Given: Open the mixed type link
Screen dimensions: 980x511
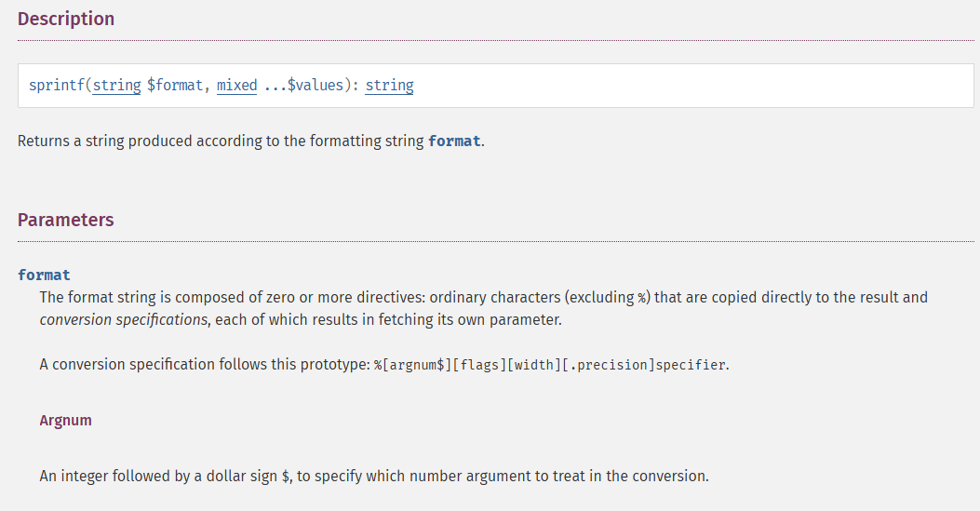Looking at the screenshot, I should [236, 86].
